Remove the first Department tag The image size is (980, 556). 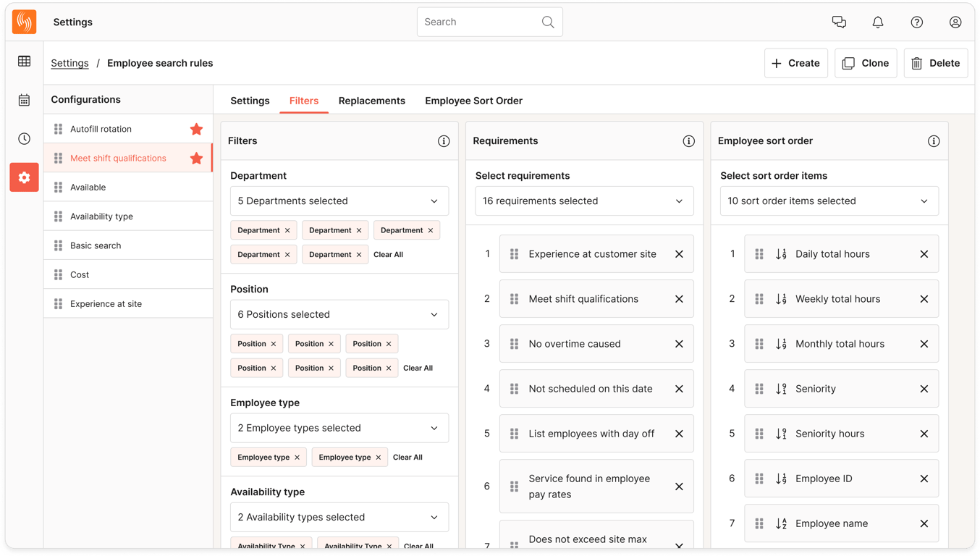click(287, 230)
